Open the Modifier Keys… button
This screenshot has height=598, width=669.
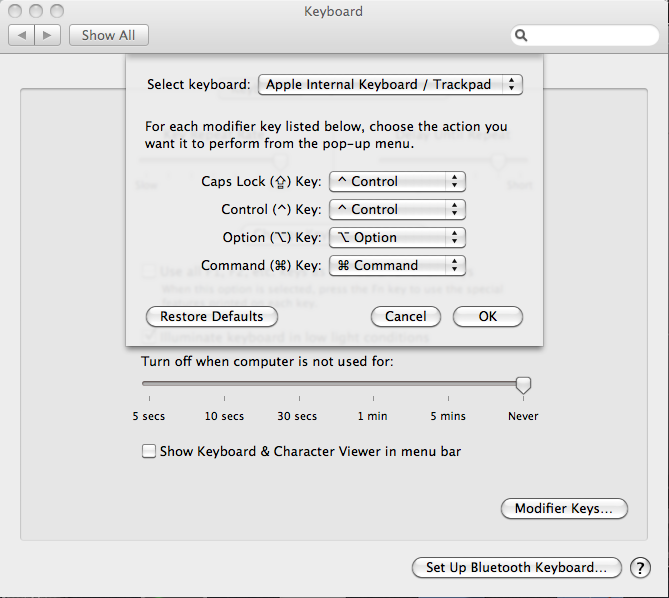(564, 508)
